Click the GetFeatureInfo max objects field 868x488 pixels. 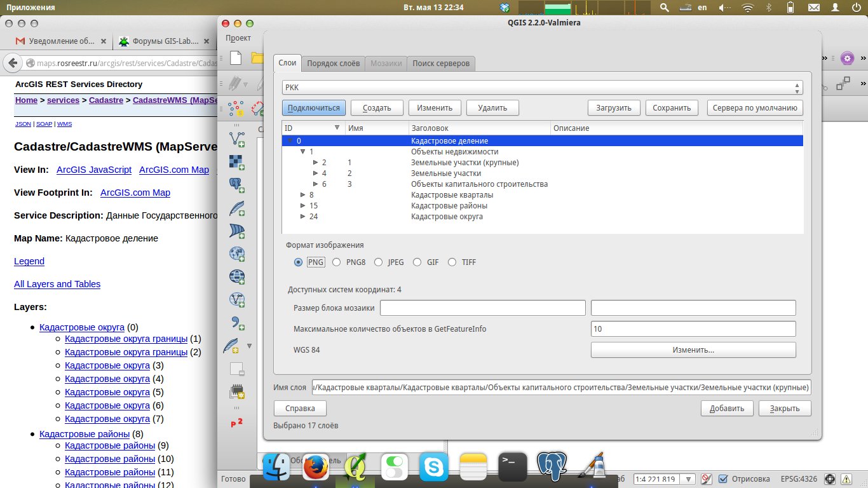click(x=693, y=329)
